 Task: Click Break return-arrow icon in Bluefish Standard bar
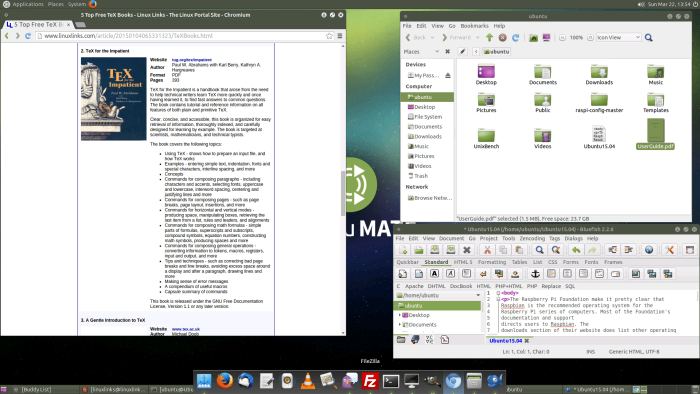(483, 274)
